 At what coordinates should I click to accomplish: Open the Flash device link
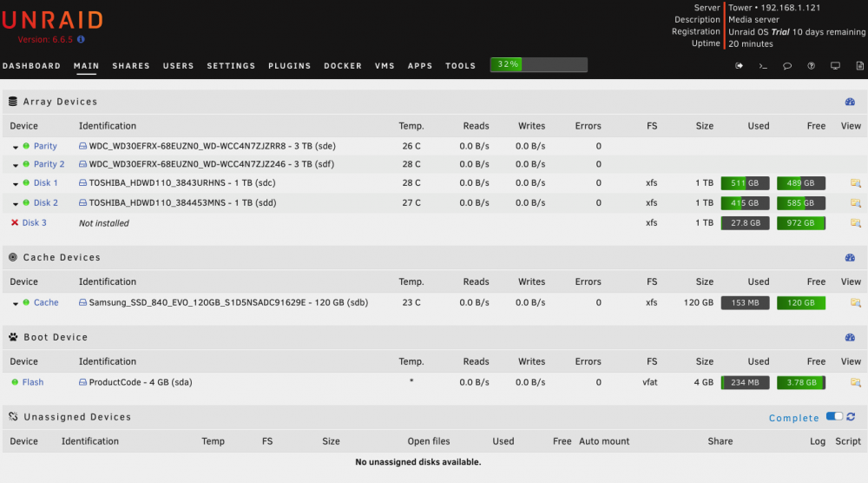pyautogui.click(x=33, y=382)
